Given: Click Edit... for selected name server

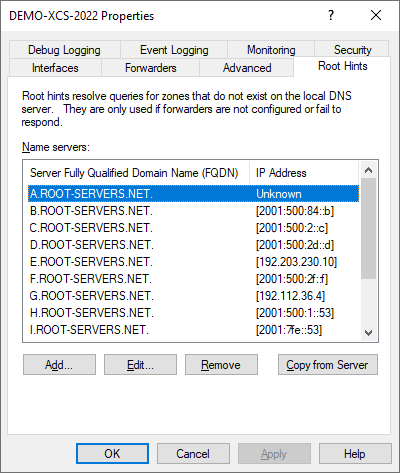Looking at the screenshot, I should click(140, 365).
